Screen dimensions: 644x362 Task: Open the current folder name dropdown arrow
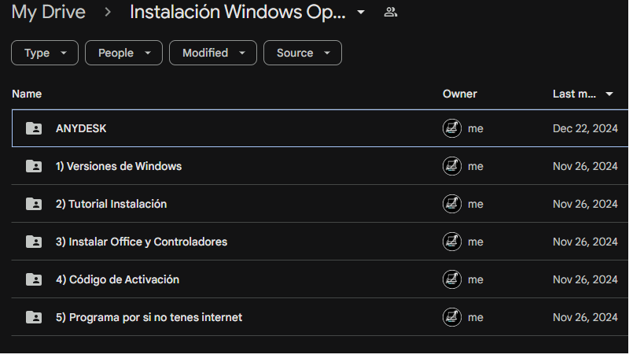[361, 13]
